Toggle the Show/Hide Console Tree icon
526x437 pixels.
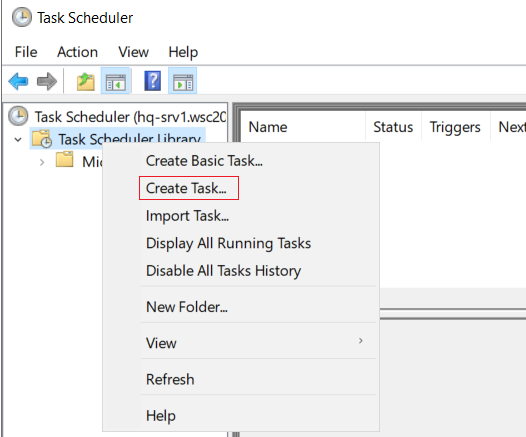coord(115,81)
